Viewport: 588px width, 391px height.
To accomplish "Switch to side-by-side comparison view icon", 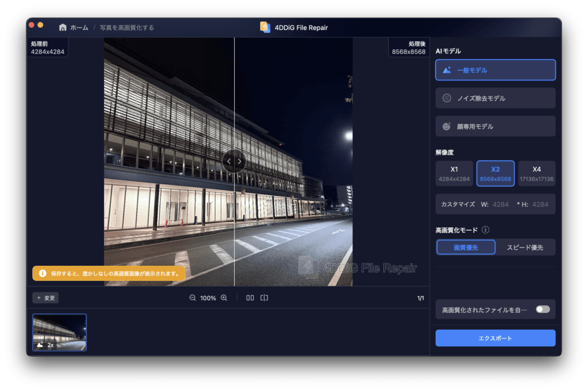I will pos(250,297).
